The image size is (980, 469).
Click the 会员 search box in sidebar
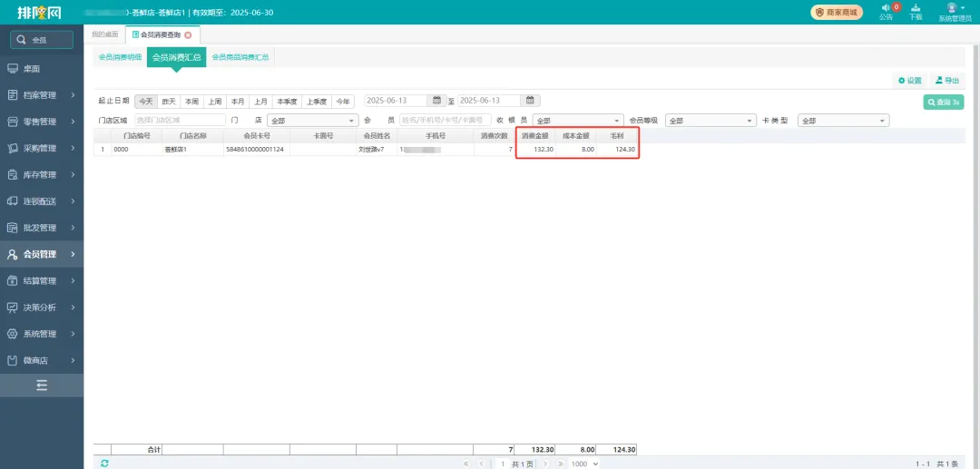point(42,40)
